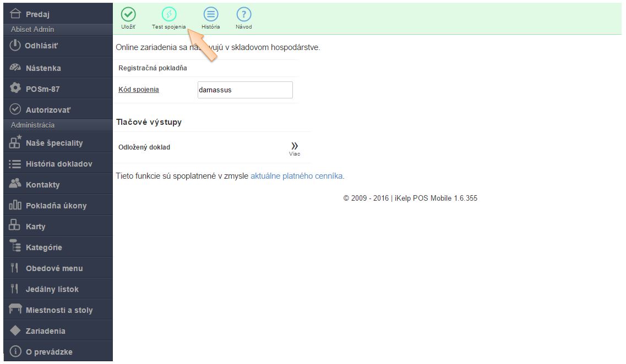The width and height of the screenshot is (626, 364).
Task: Click the Odhlásiť power icon
Action: click(15, 46)
